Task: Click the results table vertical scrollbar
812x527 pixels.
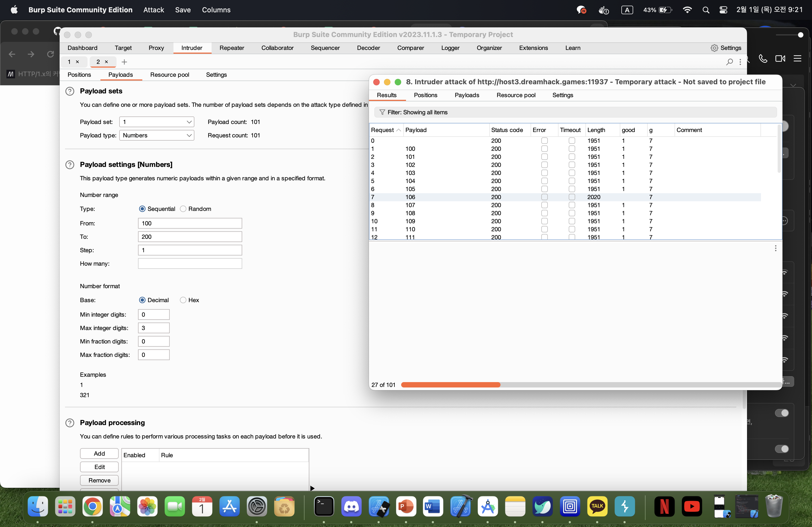Action: 779,149
